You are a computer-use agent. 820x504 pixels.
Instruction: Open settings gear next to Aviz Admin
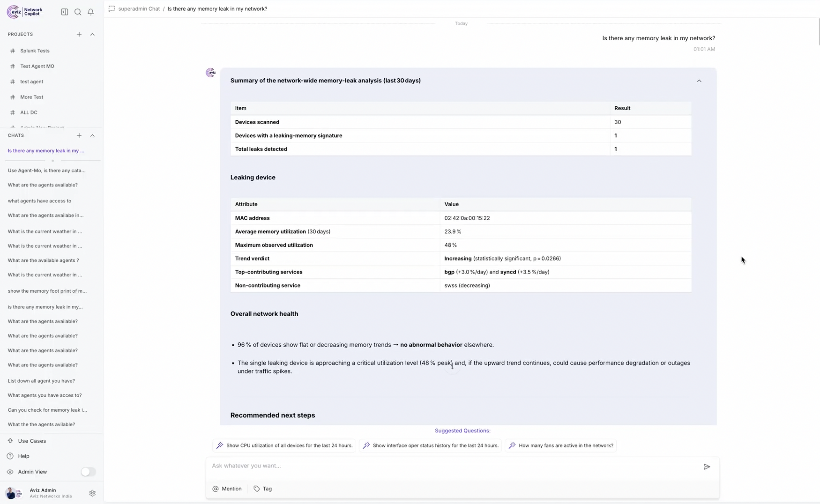(x=92, y=493)
